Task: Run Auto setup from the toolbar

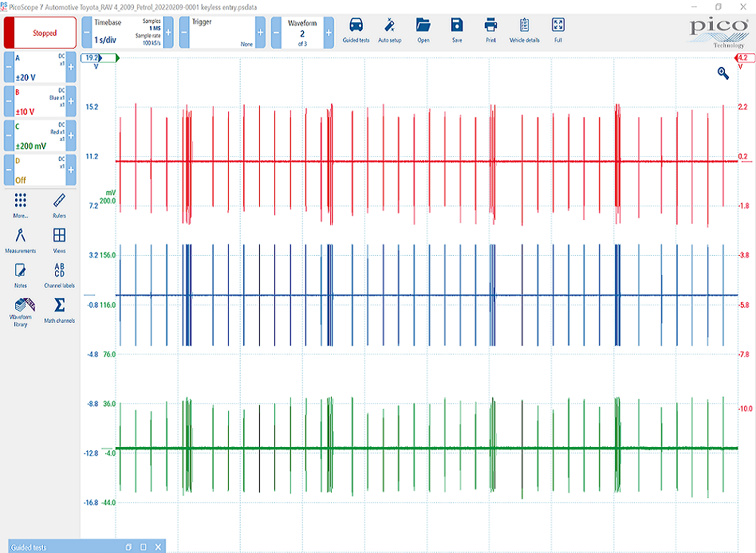Action: [389, 29]
